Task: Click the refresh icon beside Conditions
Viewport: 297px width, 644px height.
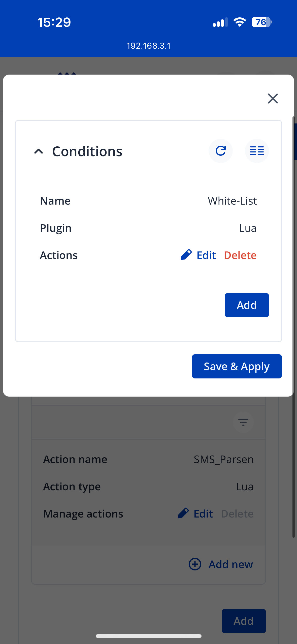Action: 220,151
